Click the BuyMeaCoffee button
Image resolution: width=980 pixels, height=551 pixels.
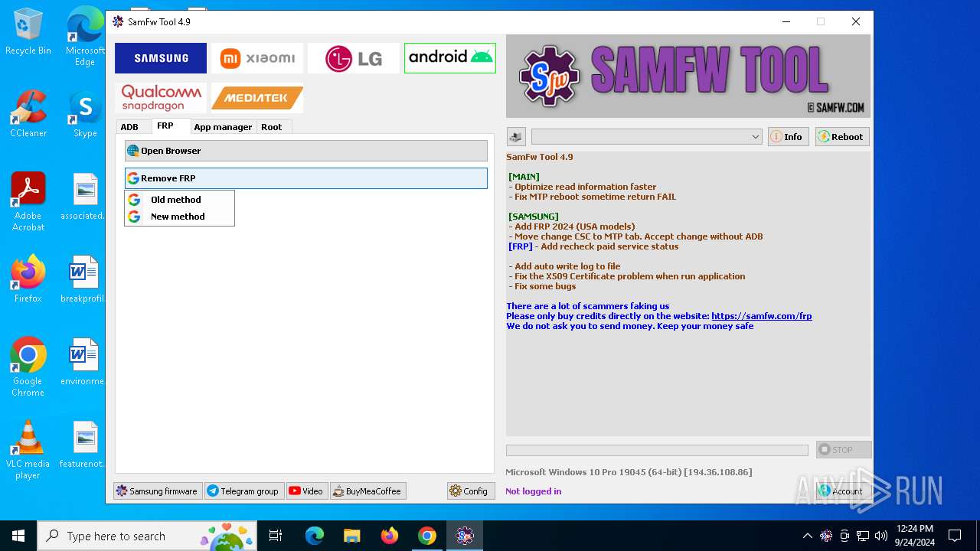point(368,491)
